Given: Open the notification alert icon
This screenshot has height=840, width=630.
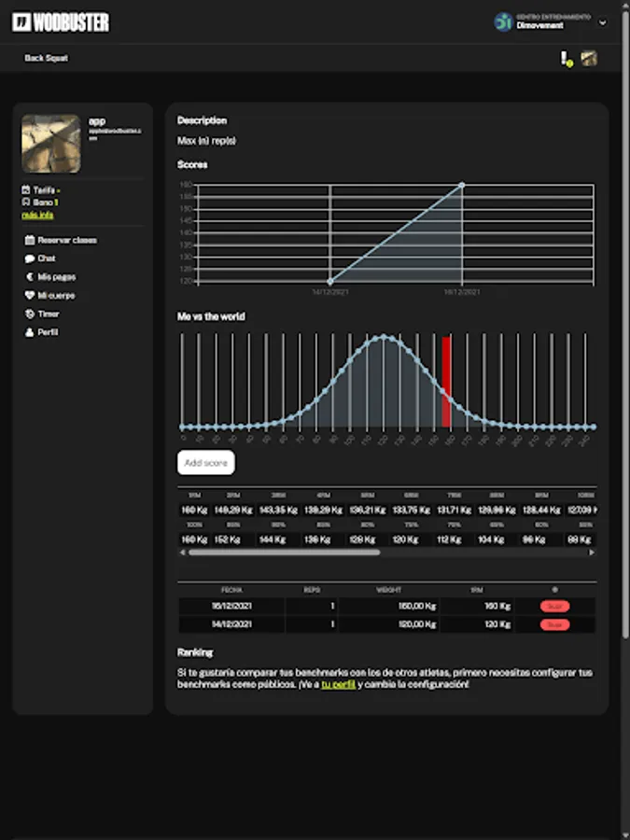Looking at the screenshot, I should 566,59.
